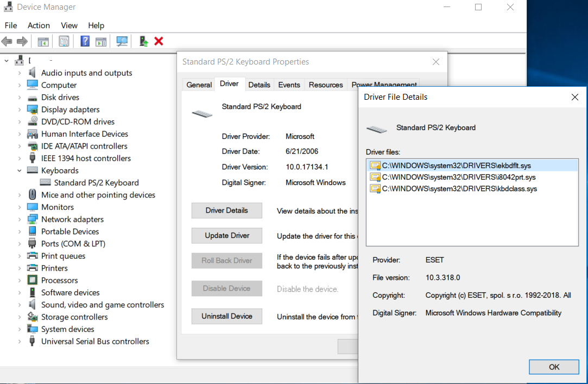
Task: Switch to the Details tab
Action: tap(259, 85)
